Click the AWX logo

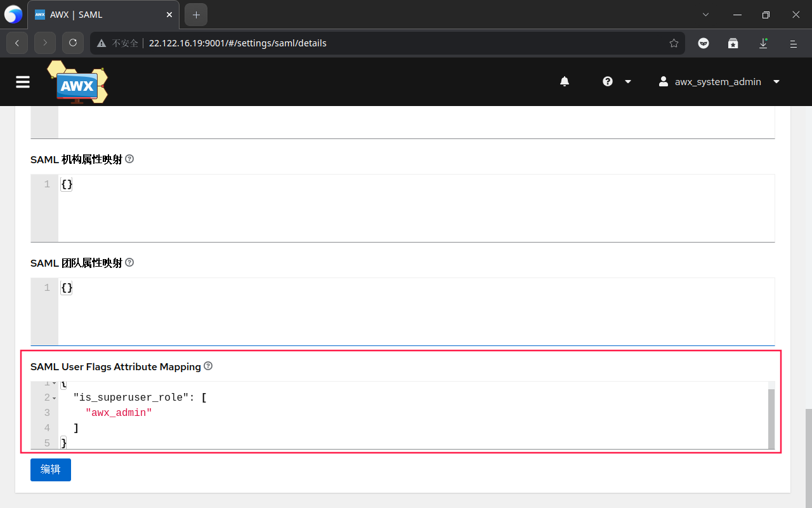77,83
